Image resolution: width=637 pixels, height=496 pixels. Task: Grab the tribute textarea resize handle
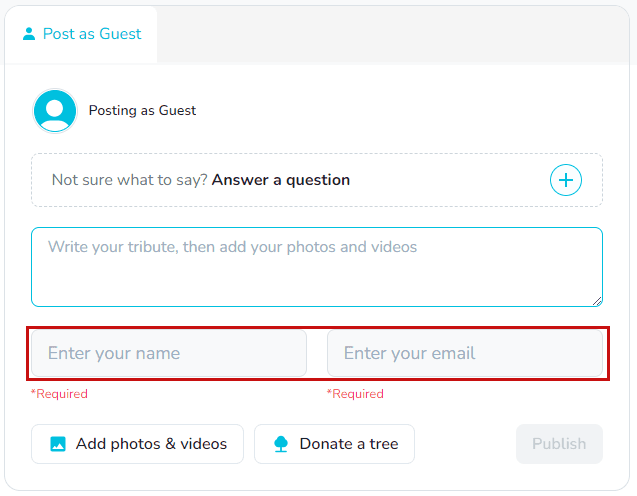[597, 300]
